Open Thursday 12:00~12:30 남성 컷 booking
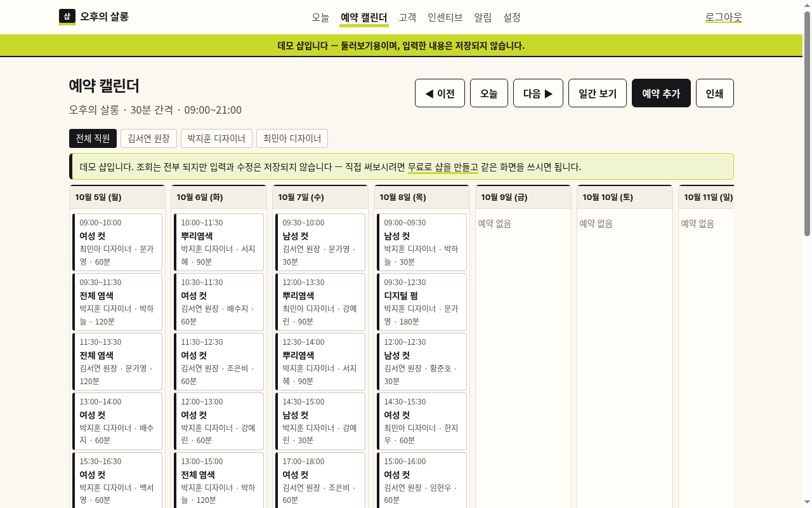 tap(422, 361)
